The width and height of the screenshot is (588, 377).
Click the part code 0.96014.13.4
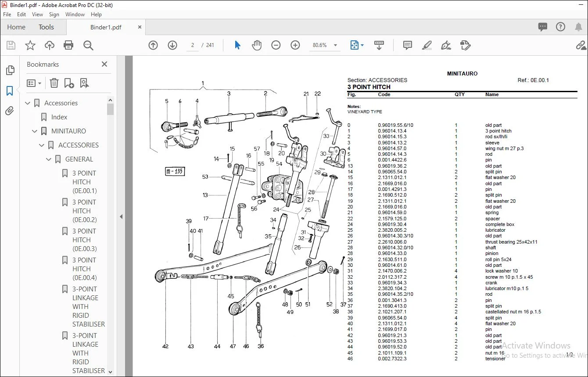[x=392, y=131]
